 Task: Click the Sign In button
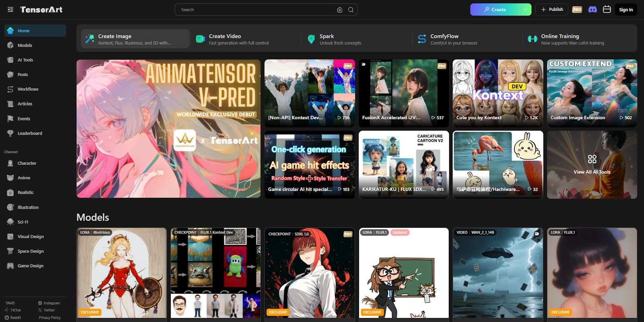(x=626, y=10)
